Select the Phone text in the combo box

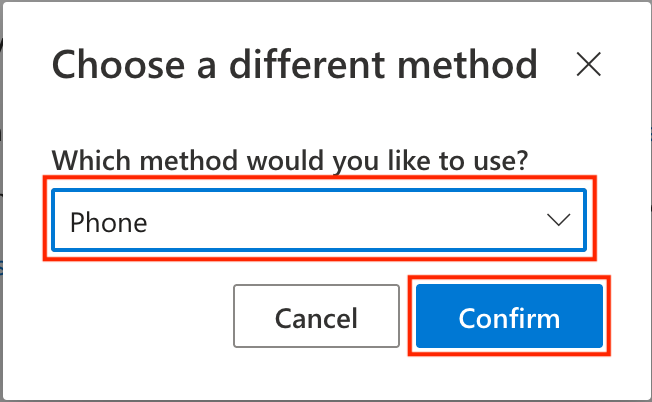coord(109,222)
